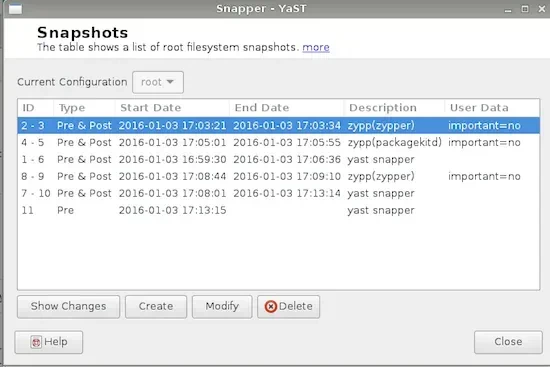Click start date 2016-01-03 17:08:44
Image resolution: width=550 pixels, height=367 pixels.
(172, 176)
